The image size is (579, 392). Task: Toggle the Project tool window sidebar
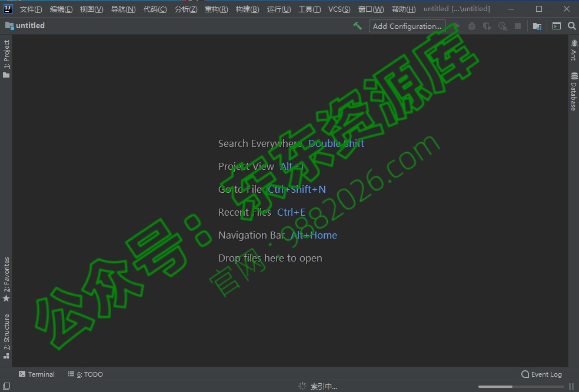(6, 56)
